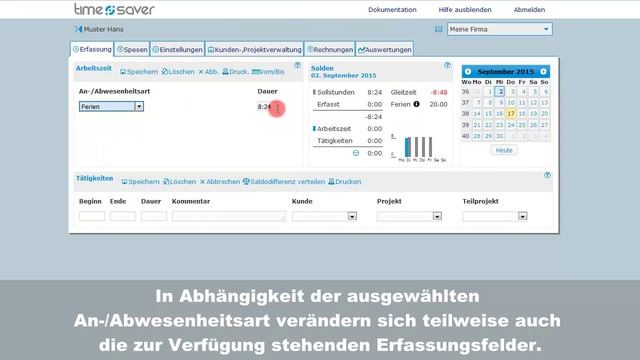Click the weekly hours bar chart
This screenshot has width=640, height=360.
pos(418,148)
